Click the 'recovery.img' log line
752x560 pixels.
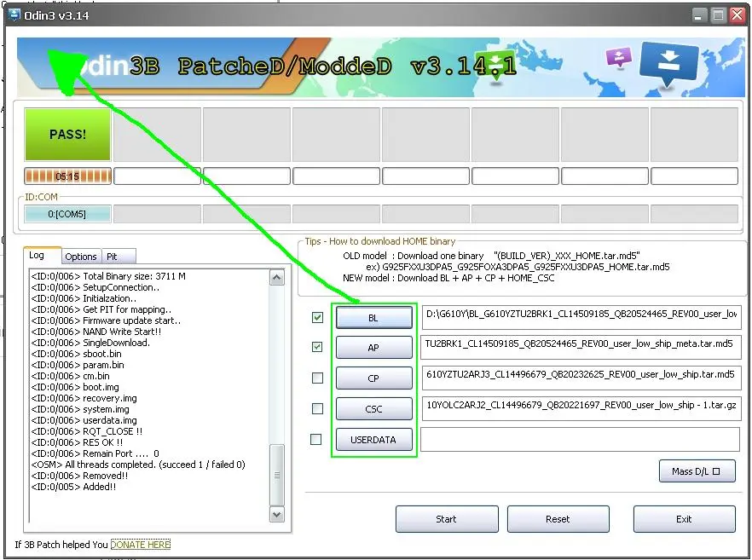(x=84, y=398)
